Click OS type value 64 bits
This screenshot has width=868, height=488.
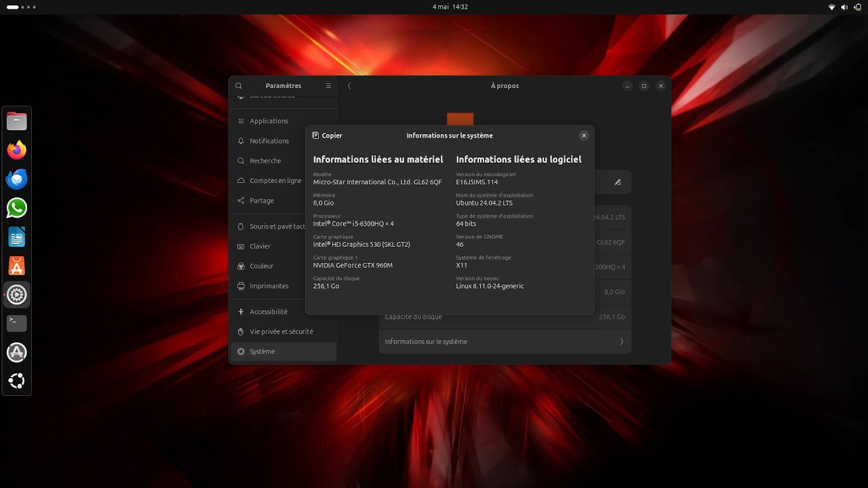point(466,224)
